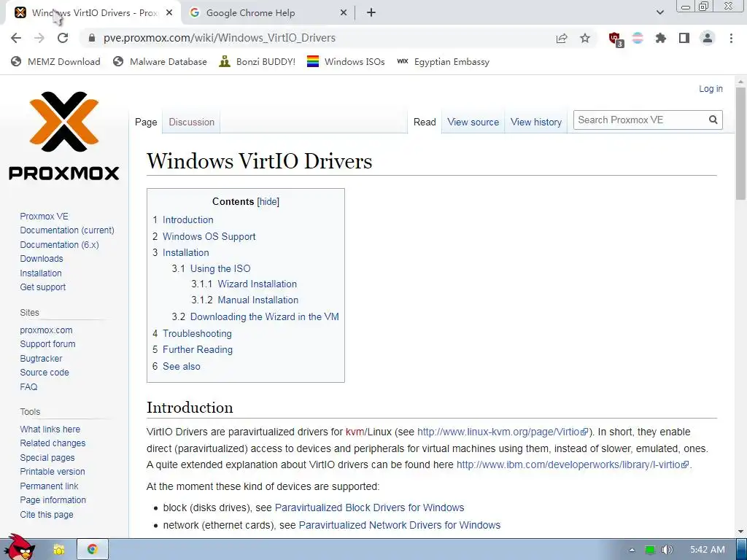Open the uBlock shield extension icon

(616, 39)
